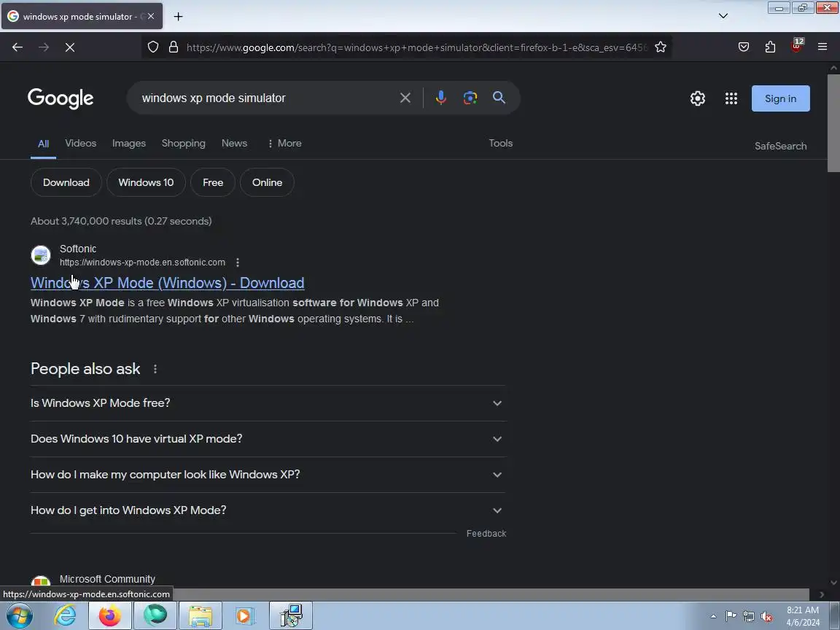The height and width of the screenshot is (630, 840).
Task: Open the clock showing 8:21 AM
Action: [x=803, y=616]
